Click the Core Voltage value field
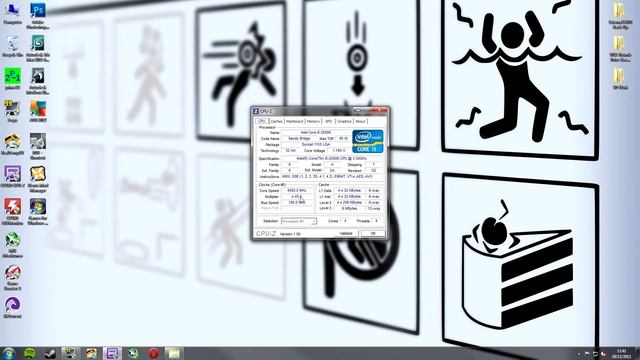640x360 pixels. click(339, 151)
